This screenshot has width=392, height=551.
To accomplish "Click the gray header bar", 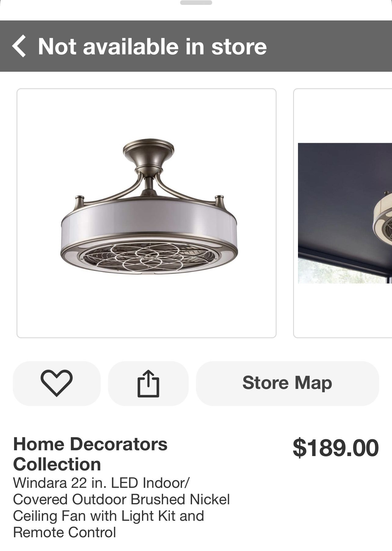I will (196, 46).
